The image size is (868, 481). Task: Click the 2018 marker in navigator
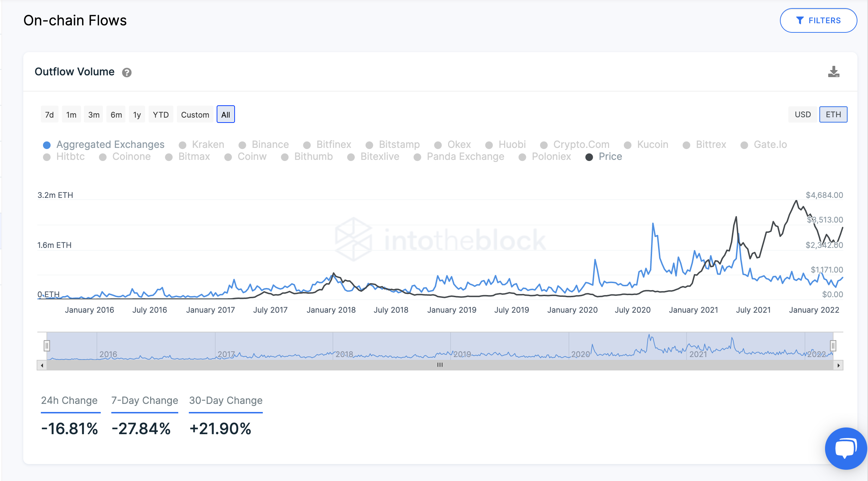coord(345,354)
